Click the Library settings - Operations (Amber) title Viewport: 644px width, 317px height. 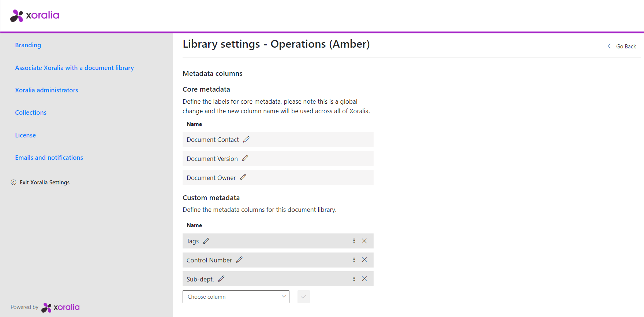coord(276,44)
